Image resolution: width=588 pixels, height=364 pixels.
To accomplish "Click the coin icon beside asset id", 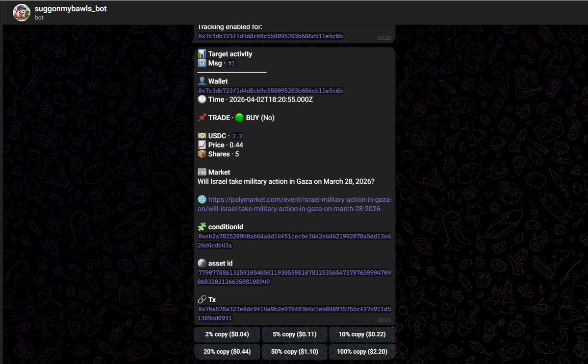I will point(202,263).
